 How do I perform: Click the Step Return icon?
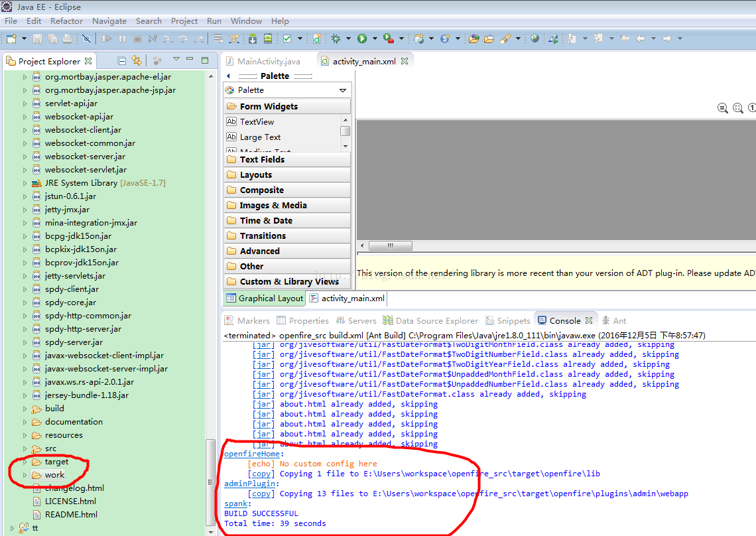198,38
